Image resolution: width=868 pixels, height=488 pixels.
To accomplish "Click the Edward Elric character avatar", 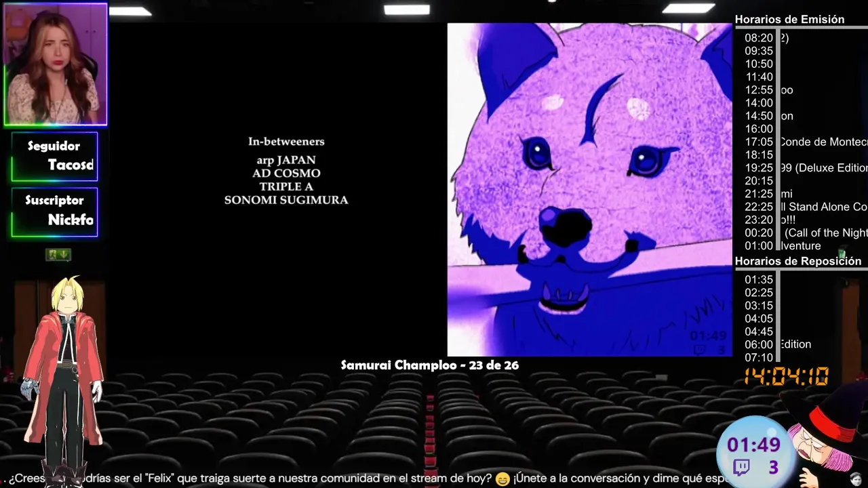I will [64, 380].
